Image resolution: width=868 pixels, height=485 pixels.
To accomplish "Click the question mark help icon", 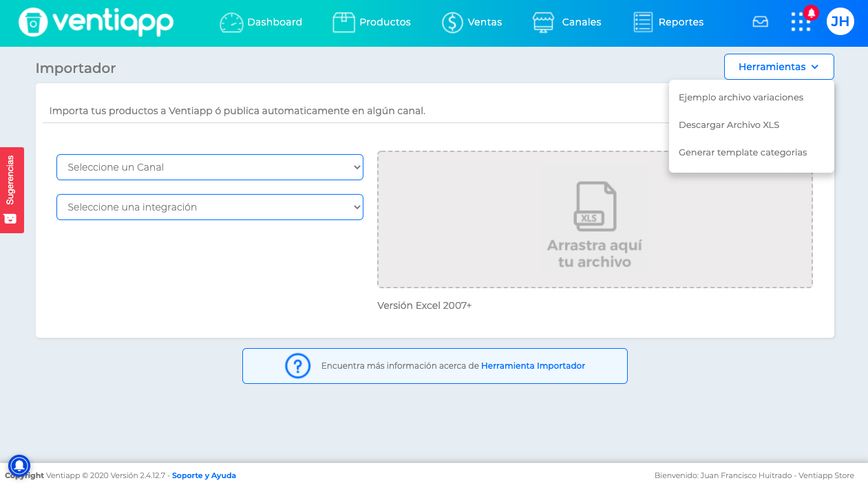I will coord(298,365).
